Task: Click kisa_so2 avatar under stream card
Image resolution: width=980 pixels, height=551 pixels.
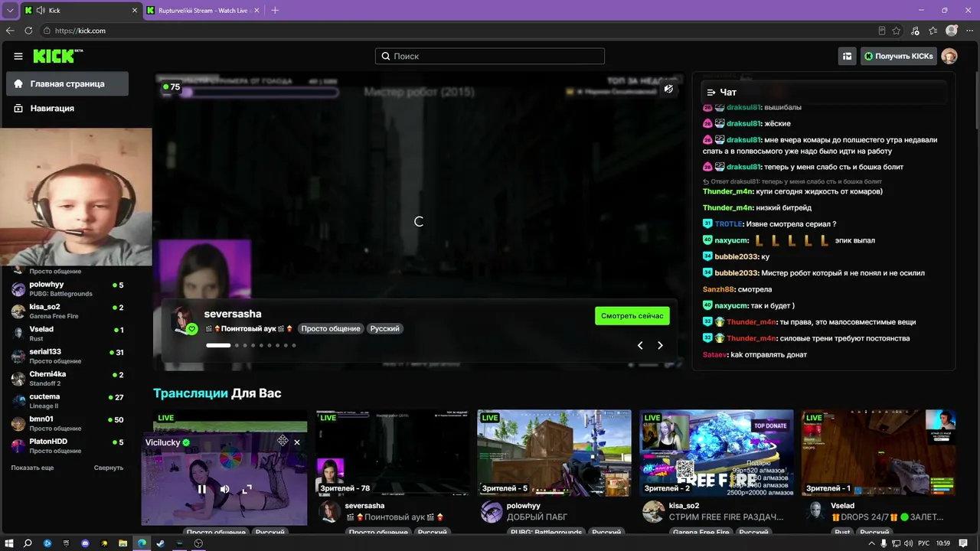Action: pos(654,512)
